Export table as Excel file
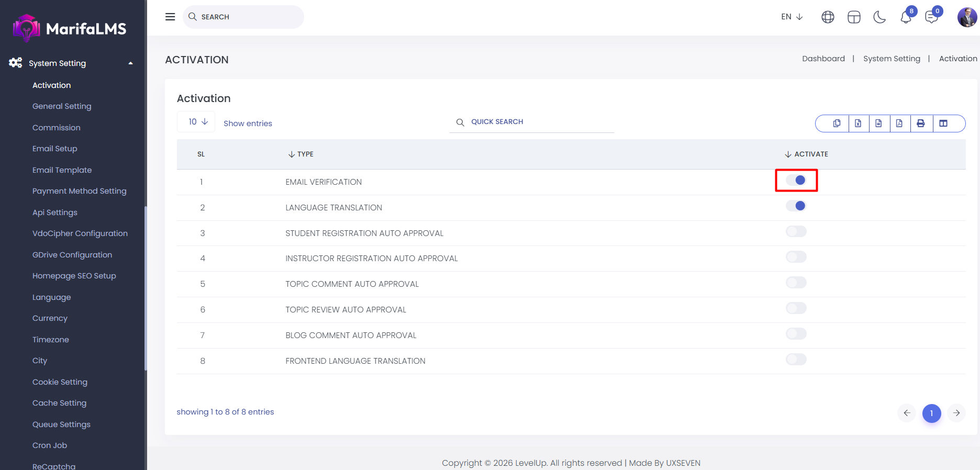980x470 pixels. [x=858, y=124]
